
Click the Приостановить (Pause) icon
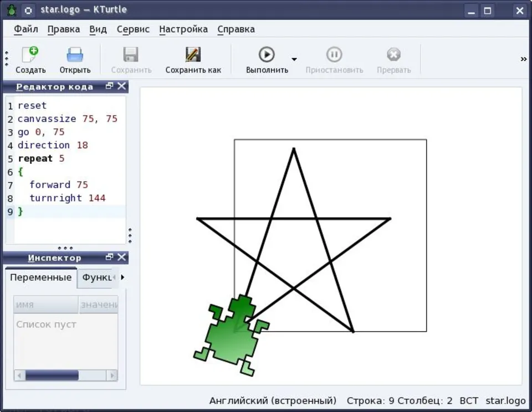(334, 54)
